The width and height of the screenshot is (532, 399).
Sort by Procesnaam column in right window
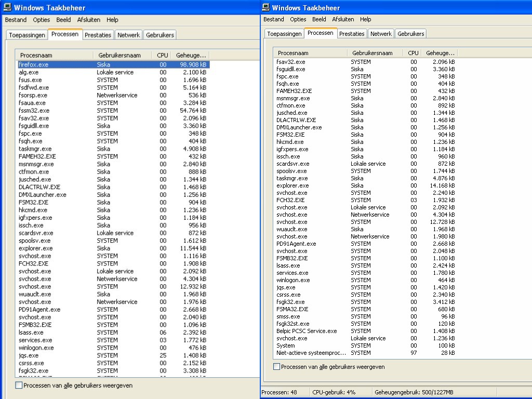click(311, 53)
